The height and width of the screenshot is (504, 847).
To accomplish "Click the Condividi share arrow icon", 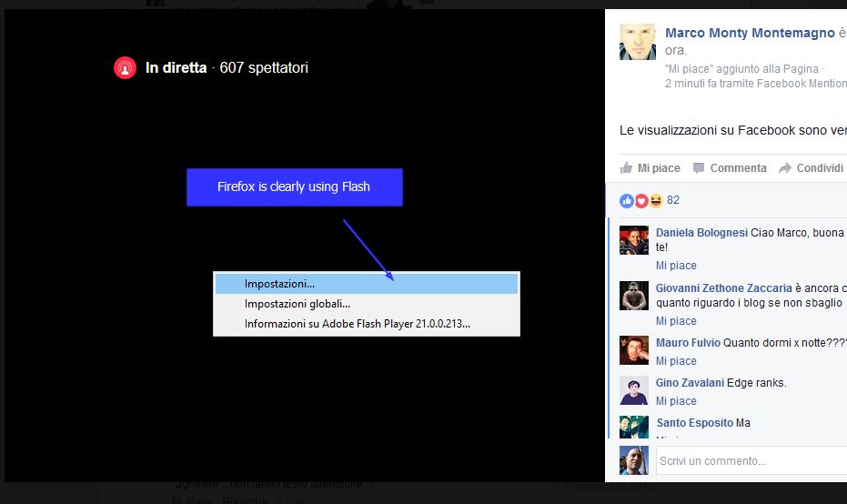I will pos(785,168).
